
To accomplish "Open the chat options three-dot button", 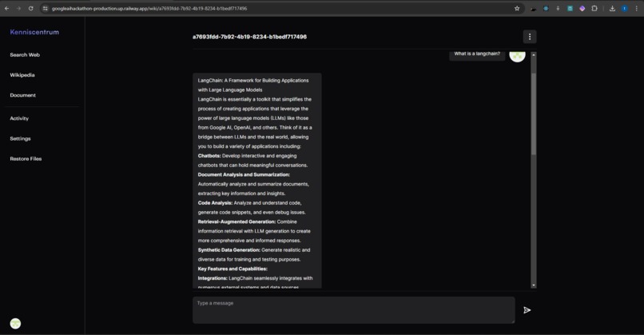I will [x=530, y=37].
